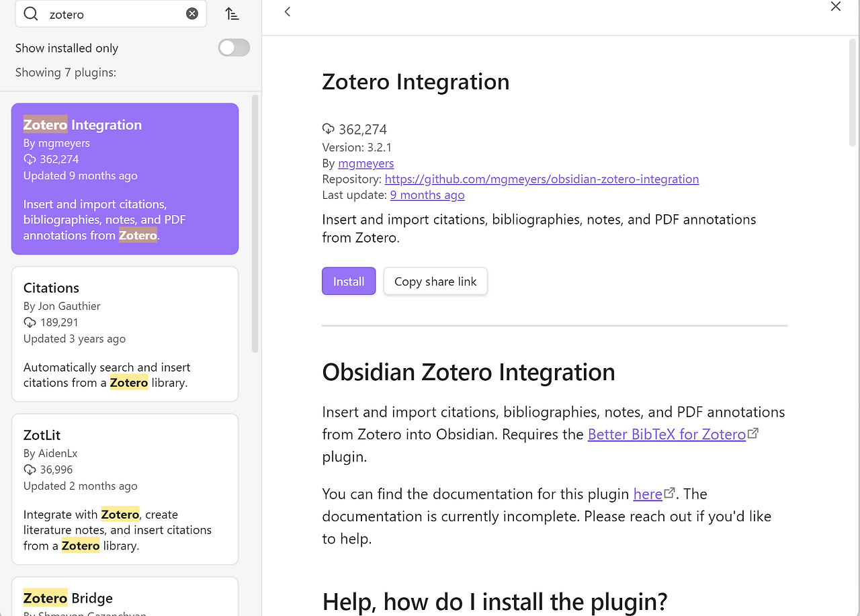Select the Zotero Integration plugin card
This screenshot has width=860, height=616.
[x=125, y=179]
